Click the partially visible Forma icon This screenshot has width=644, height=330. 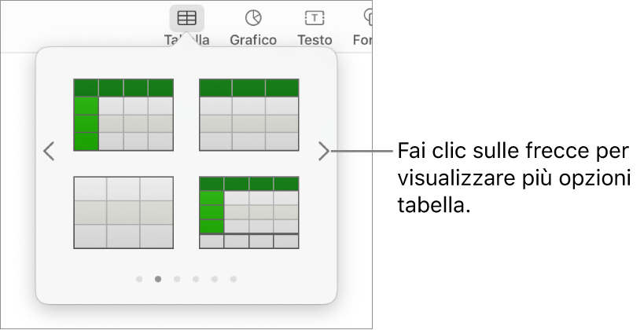[368, 18]
